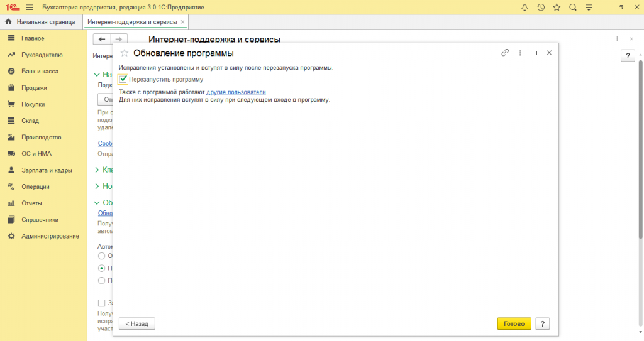Collapse the first green section chevron
The height and width of the screenshot is (341, 644).
point(97,75)
